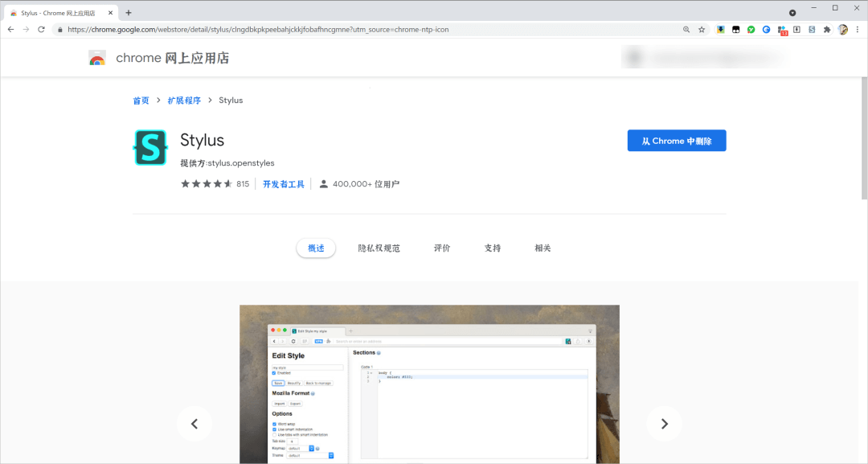
Task: Open the 开发者工具 category link
Action: click(x=284, y=184)
